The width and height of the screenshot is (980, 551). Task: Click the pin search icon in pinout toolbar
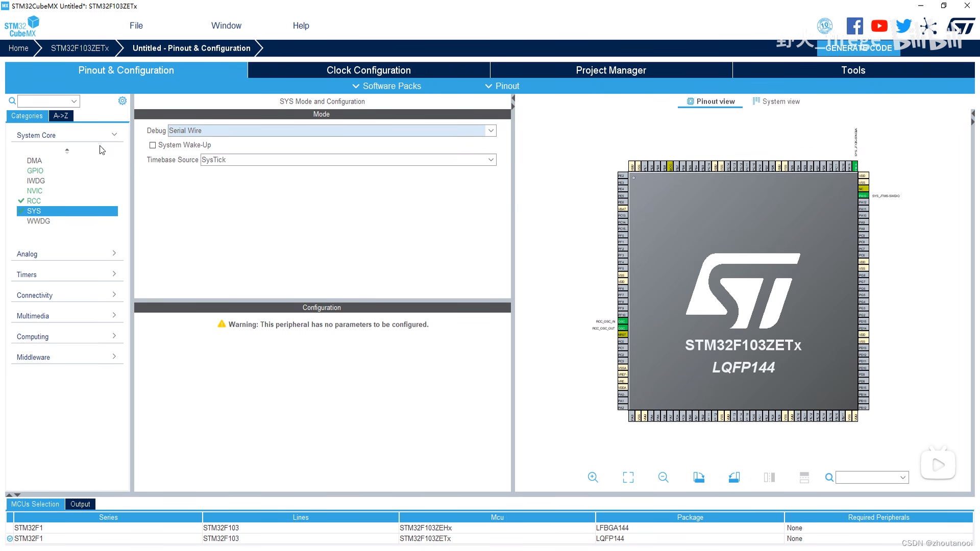(828, 478)
